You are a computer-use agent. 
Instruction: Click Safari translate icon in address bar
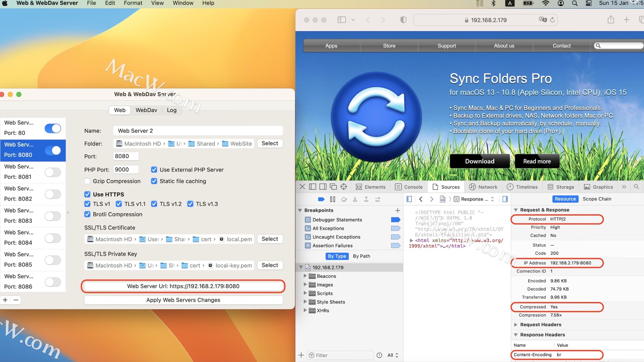[543, 20]
